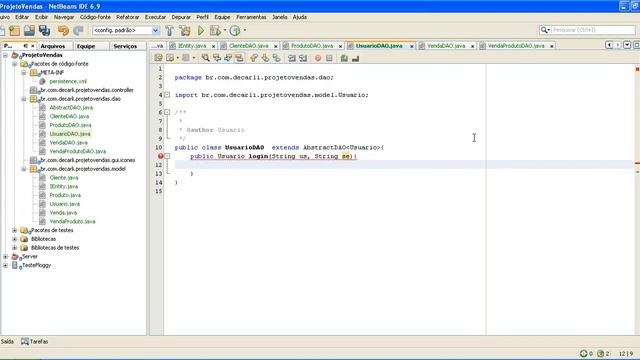Close the VendaProdutoDAO.java editor tab
Image resolution: width=640 pixels, height=360 pixels.
pos(552,47)
